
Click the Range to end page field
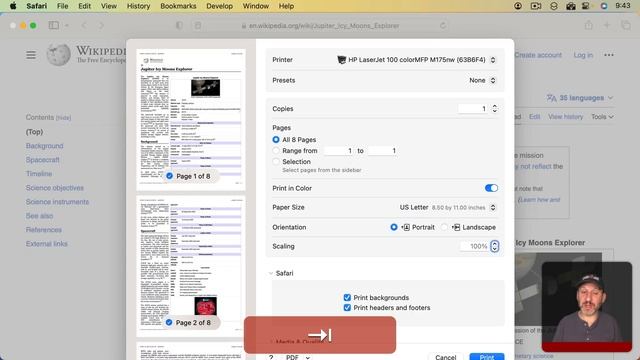pos(382,151)
